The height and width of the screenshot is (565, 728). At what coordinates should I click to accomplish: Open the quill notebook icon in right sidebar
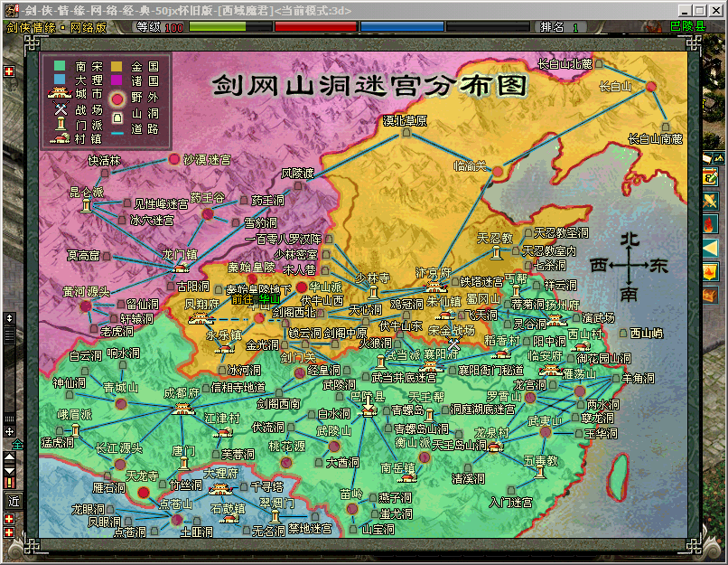click(710, 177)
